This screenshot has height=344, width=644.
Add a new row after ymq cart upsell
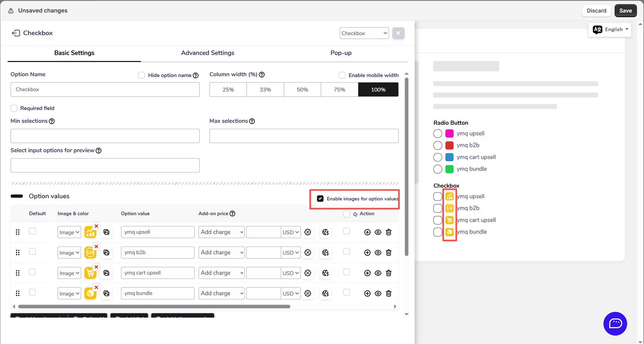click(x=367, y=273)
